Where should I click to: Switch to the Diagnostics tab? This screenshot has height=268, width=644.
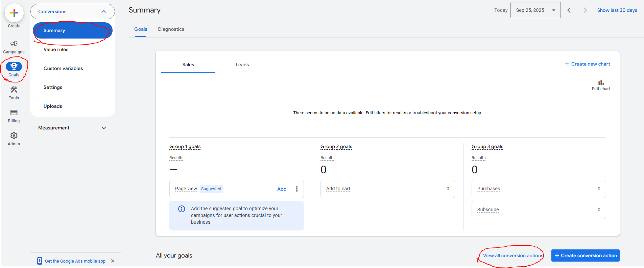point(171,29)
